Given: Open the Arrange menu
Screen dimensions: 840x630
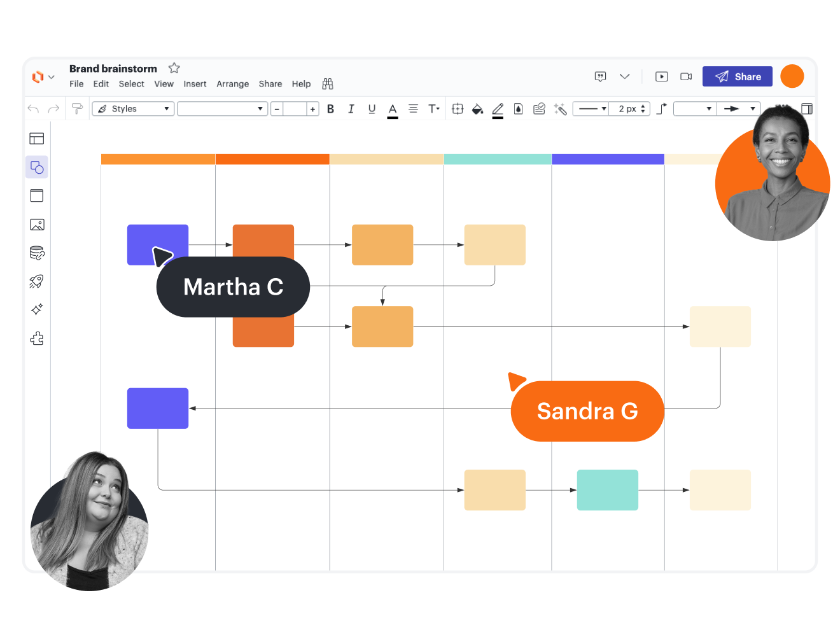Looking at the screenshot, I should tap(232, 84).
